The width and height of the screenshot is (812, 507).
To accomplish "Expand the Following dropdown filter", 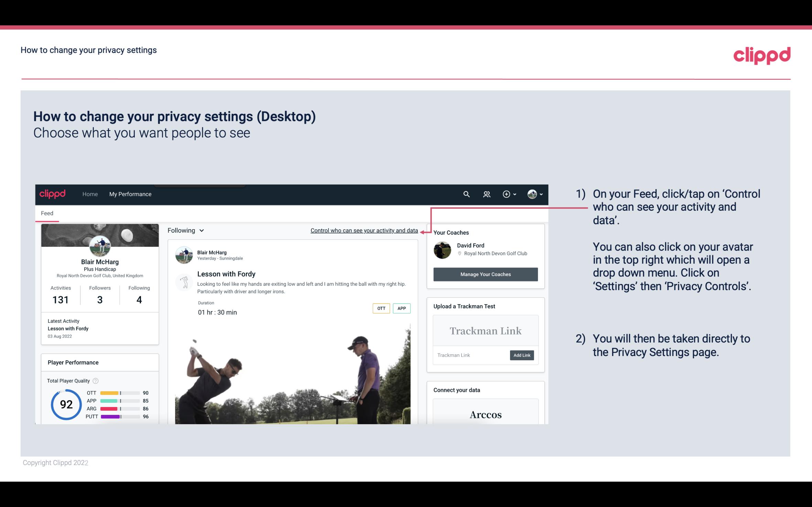I will [185, 230].
